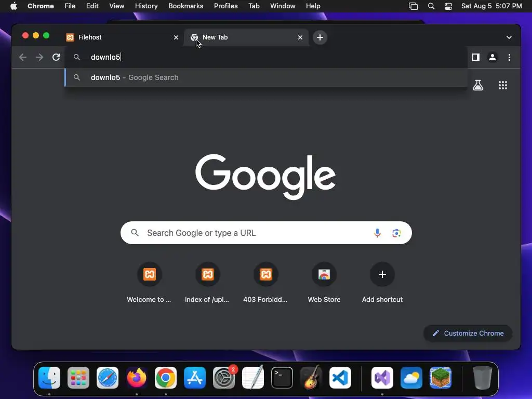532x399 pixels.
Task: Open the 403 Forbidd shortcut
Action: pyautogui.click(x=265, y=283)
